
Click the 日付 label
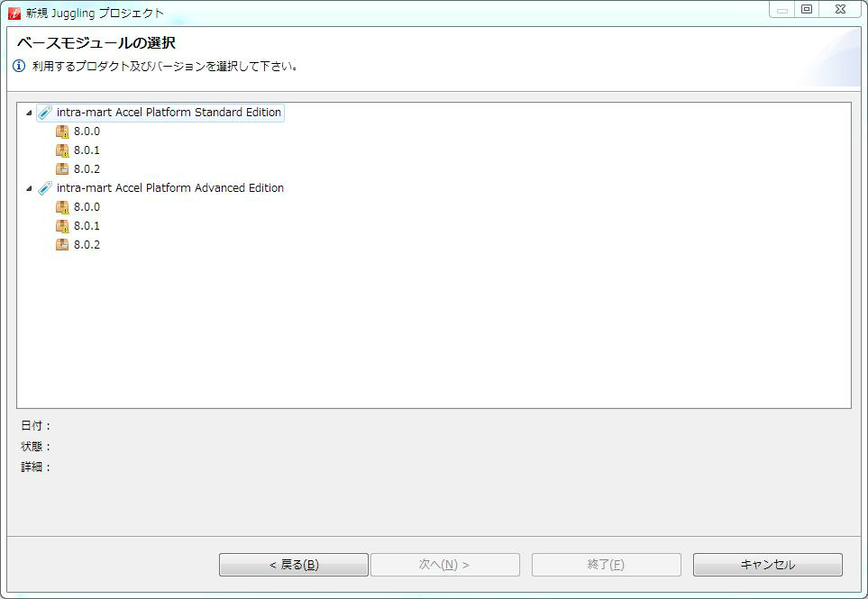tap(35, 426)
